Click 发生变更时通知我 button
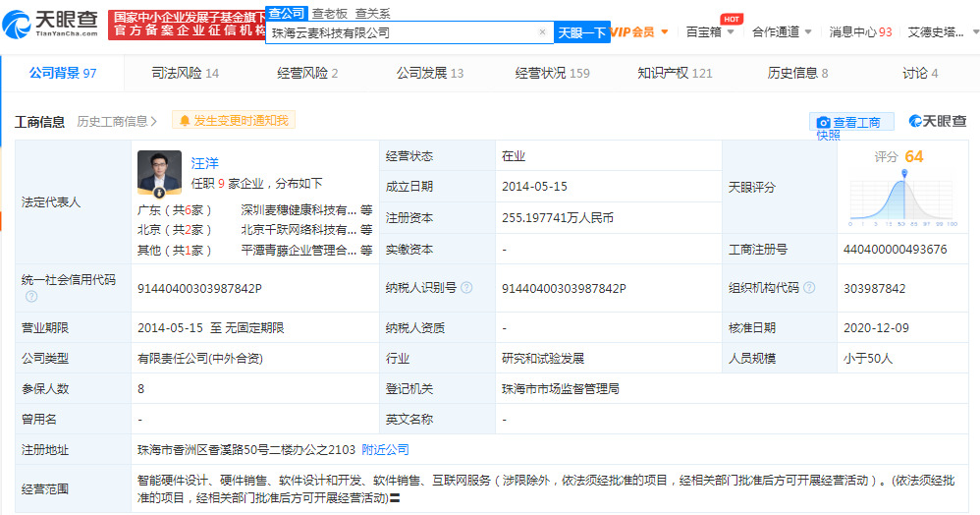980x515 pixels. [x=234, y=121]
